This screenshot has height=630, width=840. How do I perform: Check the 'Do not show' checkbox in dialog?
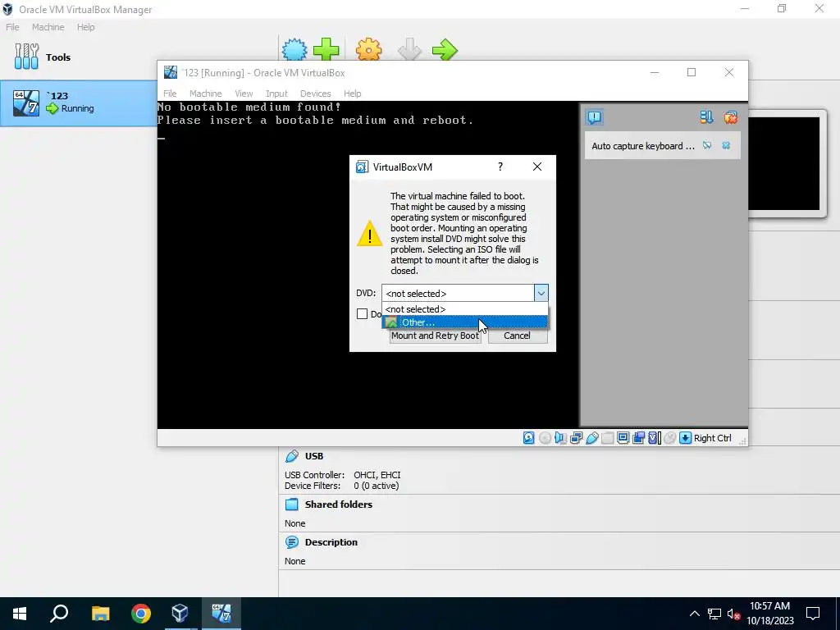362,314
